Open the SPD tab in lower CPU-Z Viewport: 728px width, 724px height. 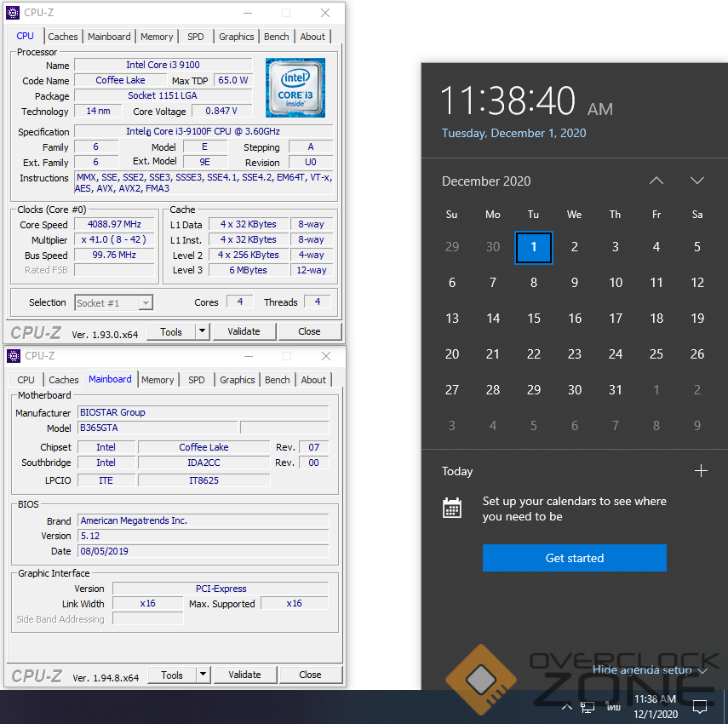point(197,380)
